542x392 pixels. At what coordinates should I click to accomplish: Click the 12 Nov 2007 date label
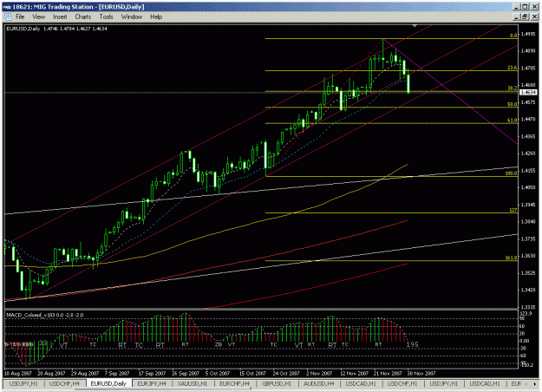tap(355, 373)
